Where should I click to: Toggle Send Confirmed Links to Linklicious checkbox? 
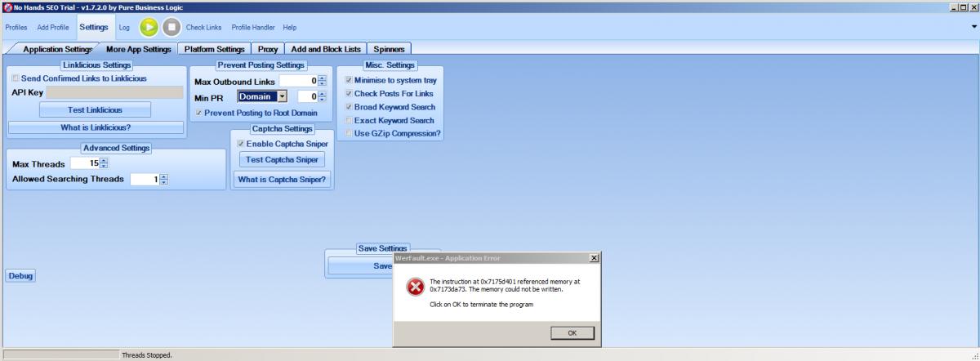click(16, 78)
